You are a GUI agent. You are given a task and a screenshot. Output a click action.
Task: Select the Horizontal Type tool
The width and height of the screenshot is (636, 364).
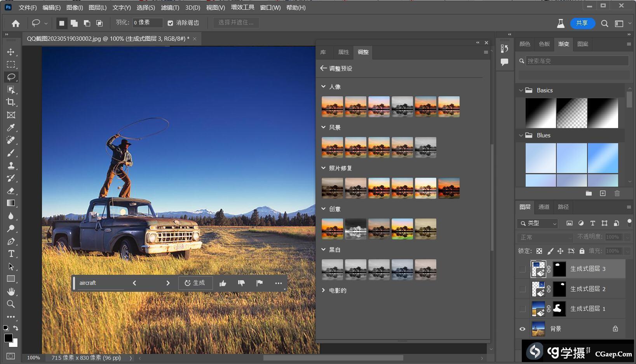click(x=11, y=254)
